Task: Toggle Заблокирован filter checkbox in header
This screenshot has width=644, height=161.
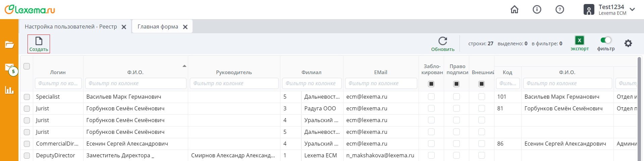Action: click(431, 84)
